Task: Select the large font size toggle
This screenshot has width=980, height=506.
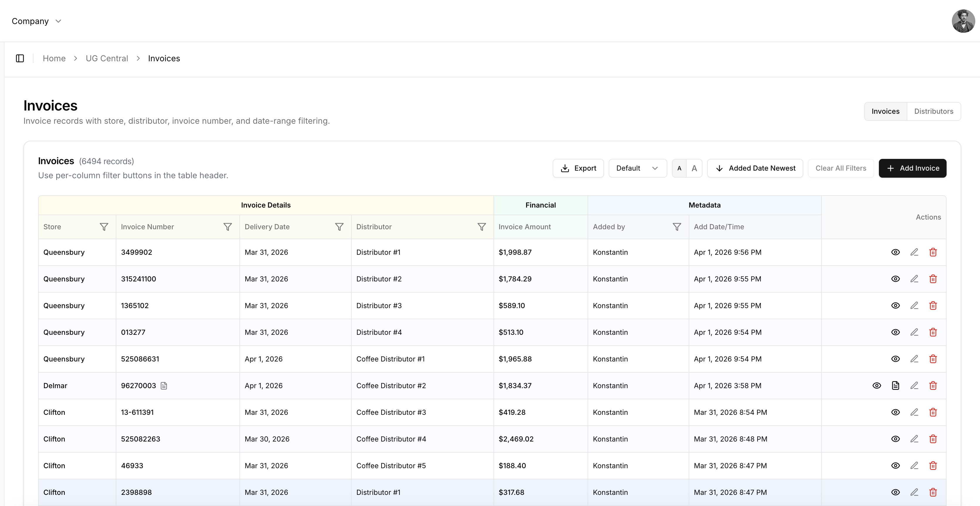Action: pyautogui.click(x=694, y=168)
